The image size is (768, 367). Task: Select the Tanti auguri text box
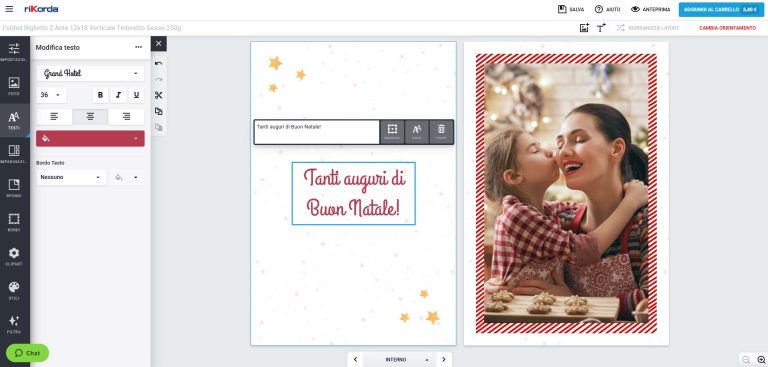(x=354, y=193)
